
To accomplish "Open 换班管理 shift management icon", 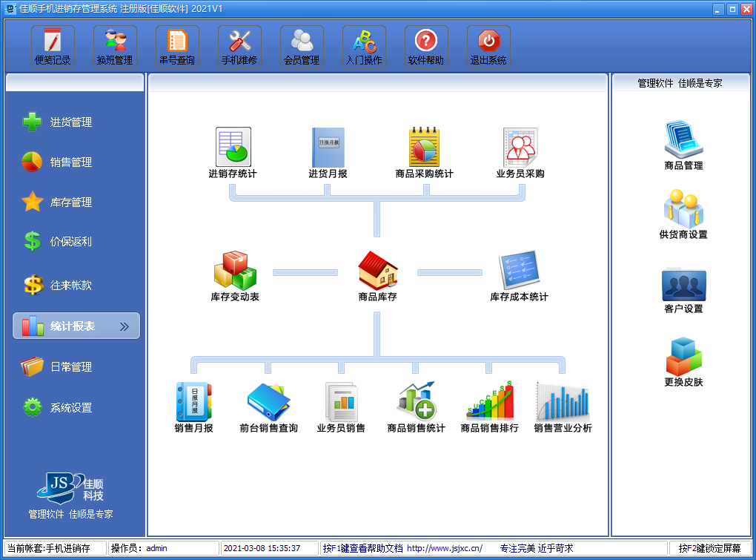I will coord(115,47).
